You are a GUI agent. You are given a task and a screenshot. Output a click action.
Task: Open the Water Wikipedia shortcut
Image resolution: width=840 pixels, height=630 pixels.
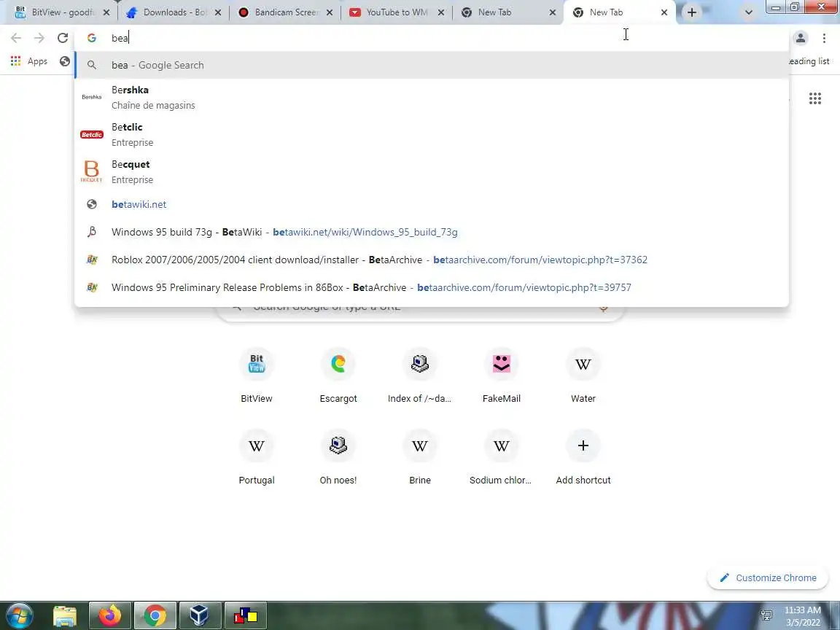click(583, 375)
